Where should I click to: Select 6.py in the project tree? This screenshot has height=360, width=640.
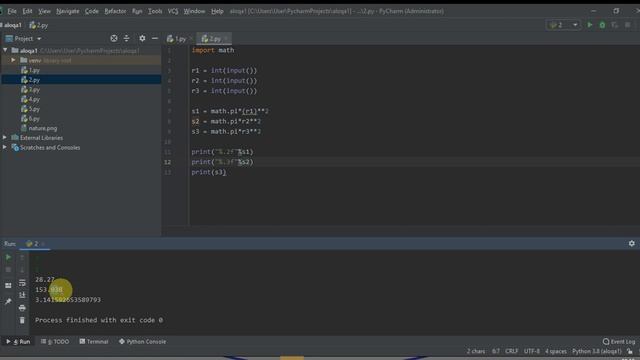click(31, 119)
